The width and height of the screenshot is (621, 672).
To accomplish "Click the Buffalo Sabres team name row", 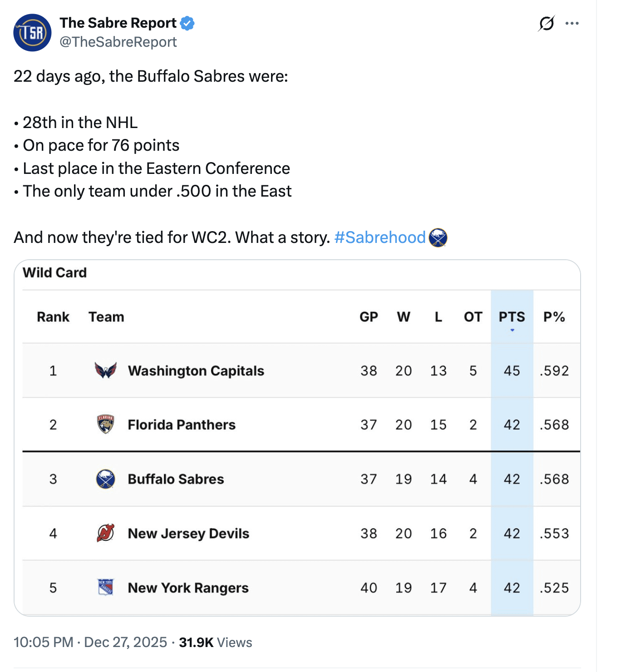I will click(176, 479).
